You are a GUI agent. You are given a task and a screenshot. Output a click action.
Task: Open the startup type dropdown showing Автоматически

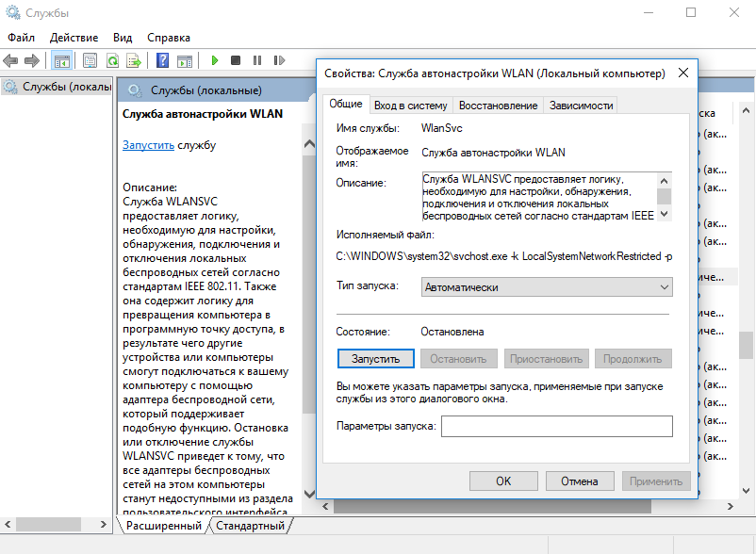pos(546,286)
